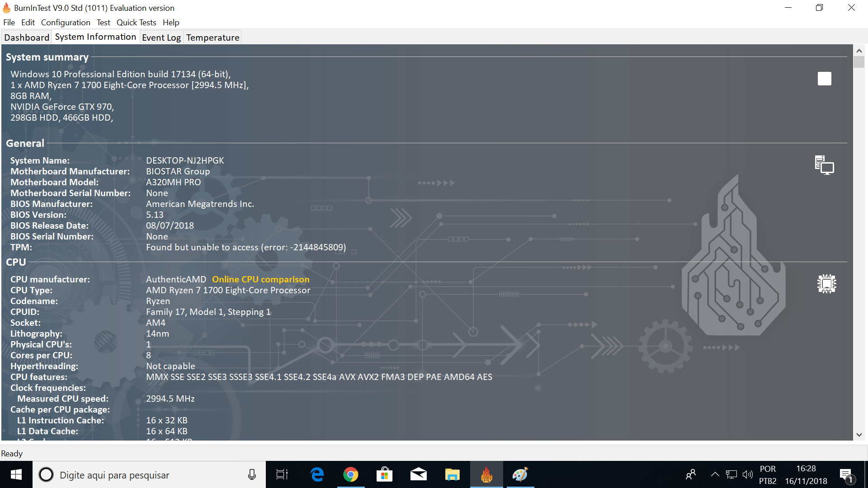Open the Online CPU comparison link
This screenshot has height=488, width=868.
tap(261, 279)
